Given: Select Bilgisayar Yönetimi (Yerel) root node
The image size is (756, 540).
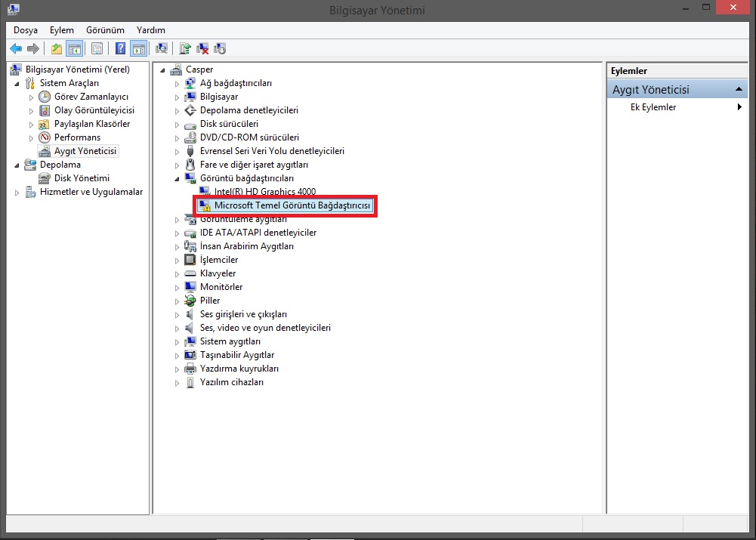Looking at the screenshot, I should [78, 69].
